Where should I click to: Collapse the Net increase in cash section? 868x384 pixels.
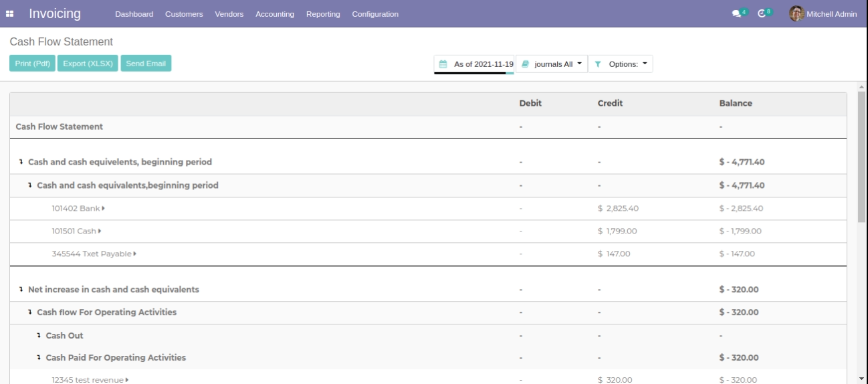click(22, 290)
